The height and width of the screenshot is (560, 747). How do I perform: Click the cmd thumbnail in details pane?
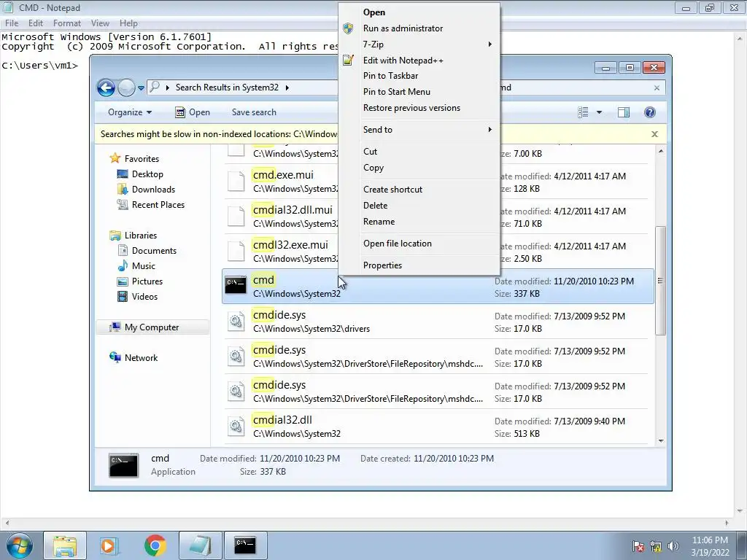(123, 465)
